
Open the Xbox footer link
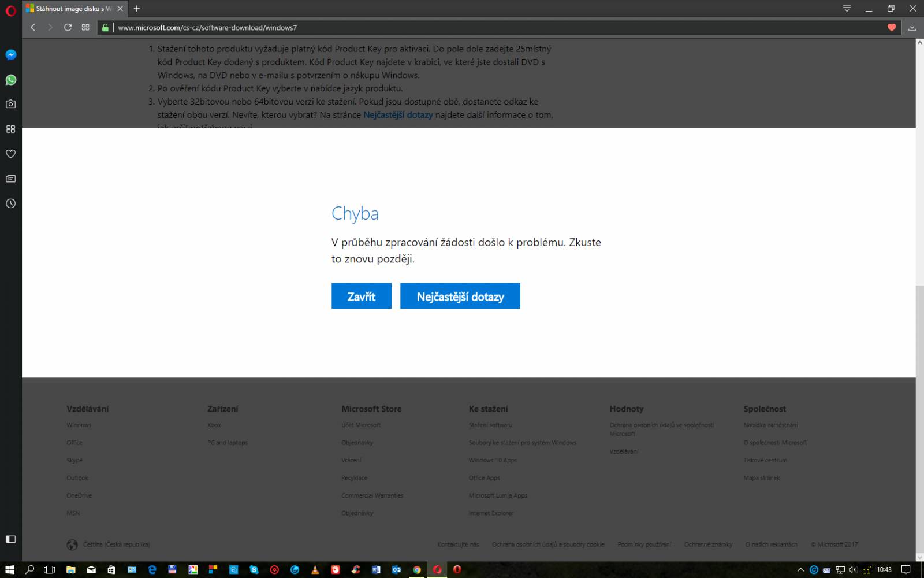click(x=214, y=425)
